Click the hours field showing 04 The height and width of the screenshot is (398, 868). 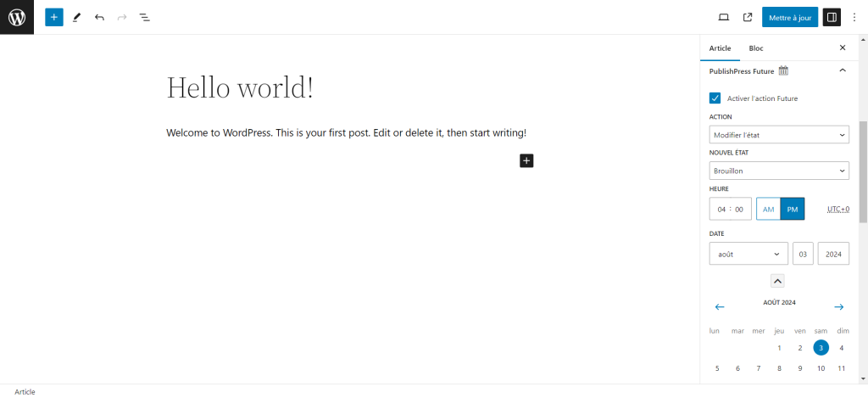721,210
